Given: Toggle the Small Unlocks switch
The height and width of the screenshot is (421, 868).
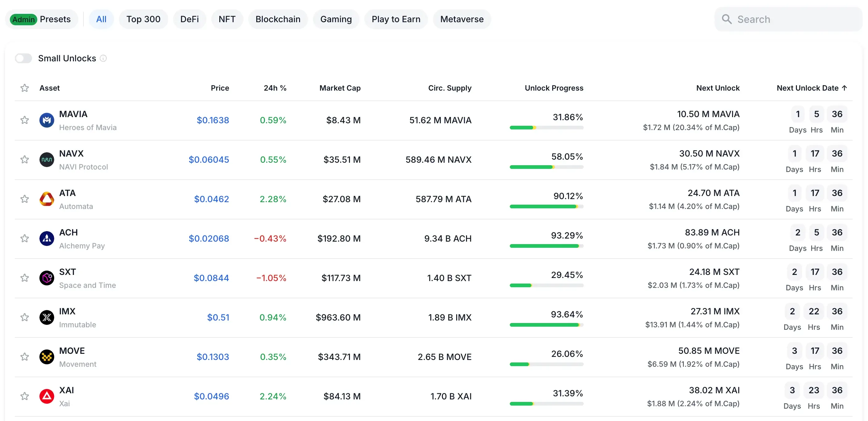Looking at the screenshot, I should click(23, 58).
